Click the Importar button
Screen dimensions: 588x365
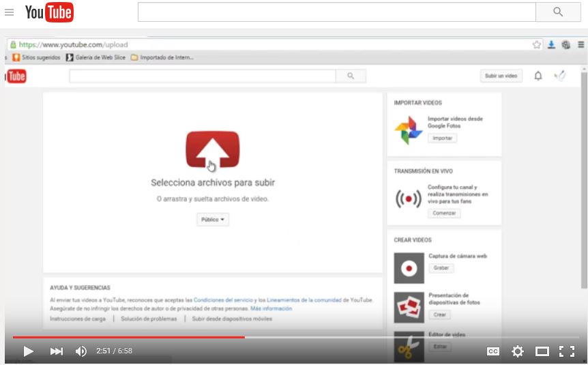click(x=443, y=138)
